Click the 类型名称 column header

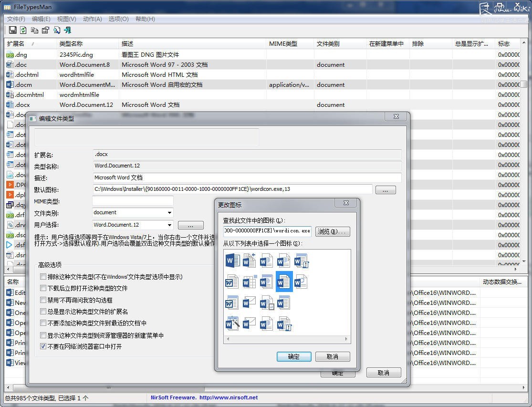87,44
